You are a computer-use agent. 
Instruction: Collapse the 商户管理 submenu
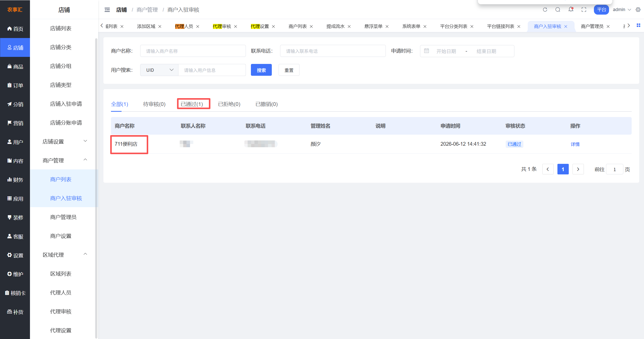[64, 160]
